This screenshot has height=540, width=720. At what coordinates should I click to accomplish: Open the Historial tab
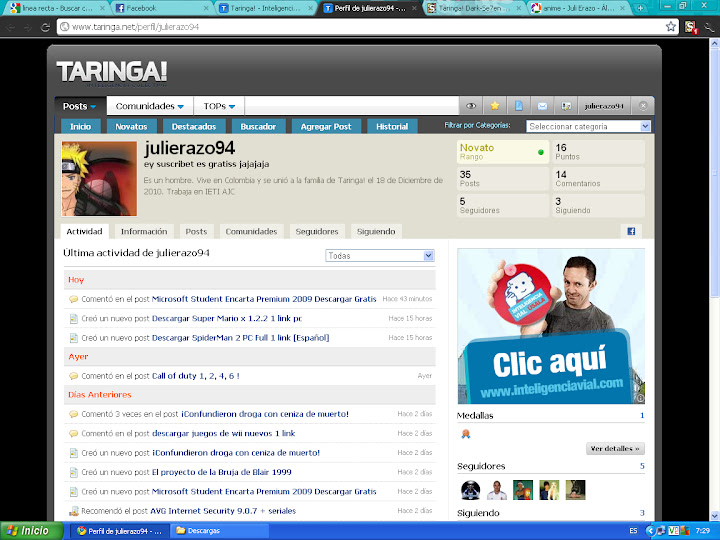point(392,126)
